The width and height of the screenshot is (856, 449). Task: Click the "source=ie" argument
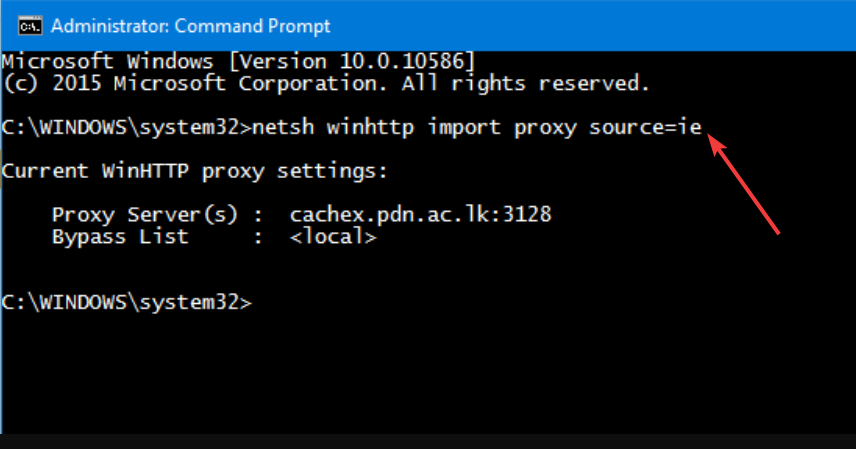(x=645, y=127)
